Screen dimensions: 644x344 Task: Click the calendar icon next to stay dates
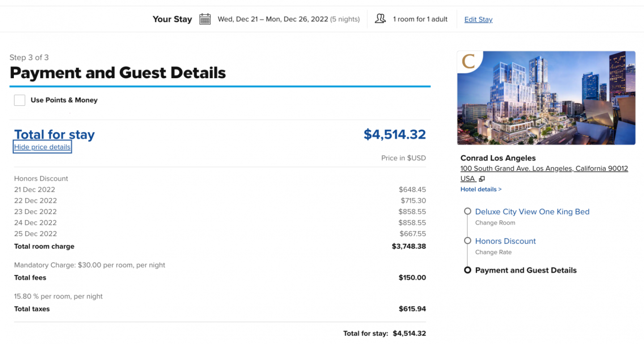tap(205, 19)
